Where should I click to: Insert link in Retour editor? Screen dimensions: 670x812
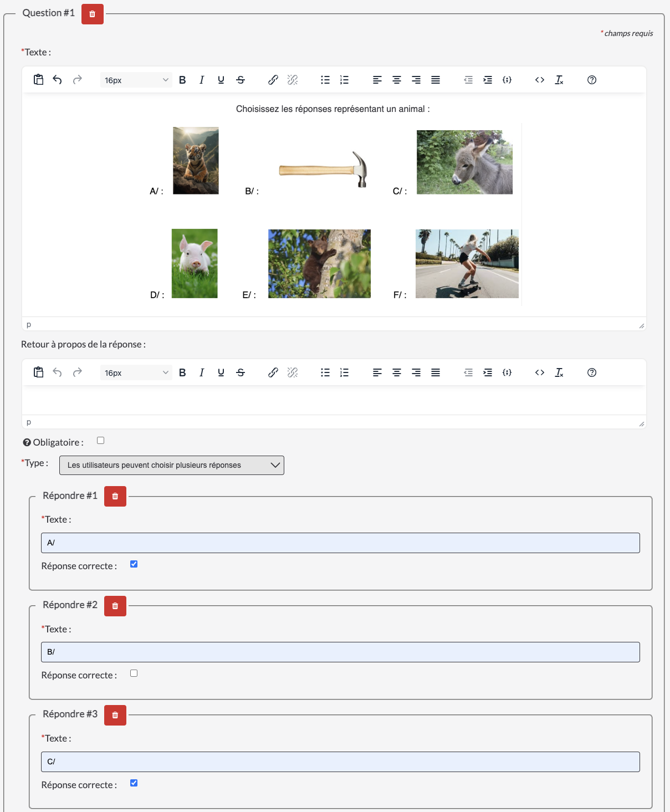(273, 372)
